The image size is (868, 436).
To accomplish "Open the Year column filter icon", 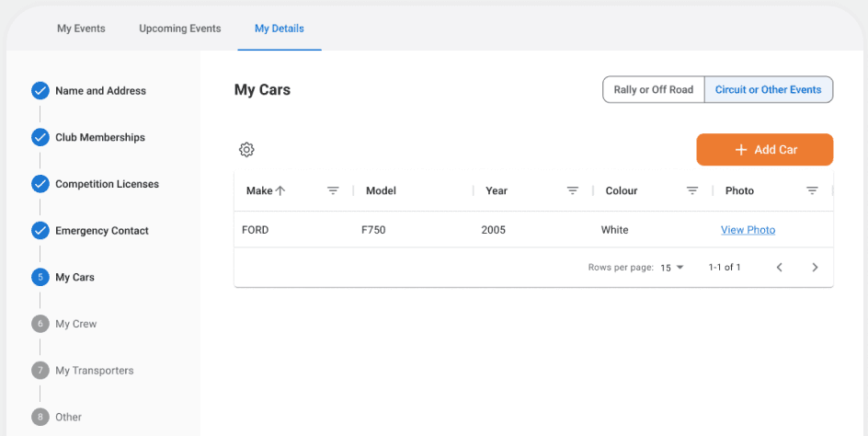I will pyautogui.click(x=572, y=191).
